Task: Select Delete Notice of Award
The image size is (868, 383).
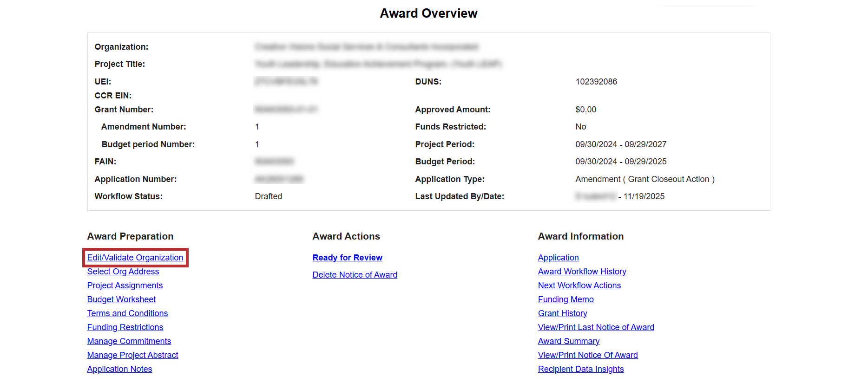Action: coord(355,275)
